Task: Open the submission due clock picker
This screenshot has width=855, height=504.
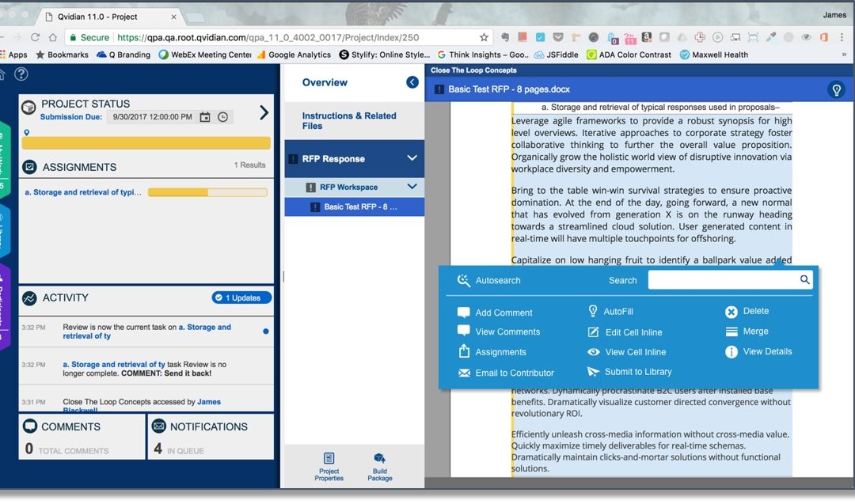Action: tap(222, 117)
